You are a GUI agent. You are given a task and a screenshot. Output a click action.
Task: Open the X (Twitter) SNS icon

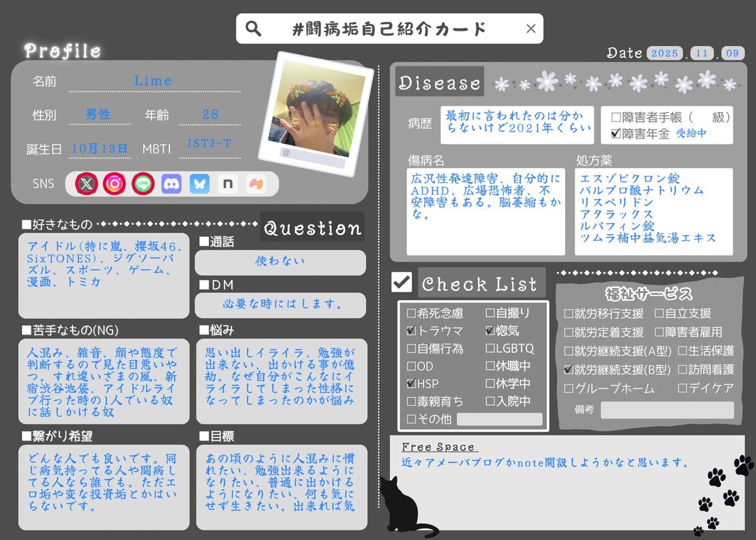pyautogui.click(x=86, y=184)
